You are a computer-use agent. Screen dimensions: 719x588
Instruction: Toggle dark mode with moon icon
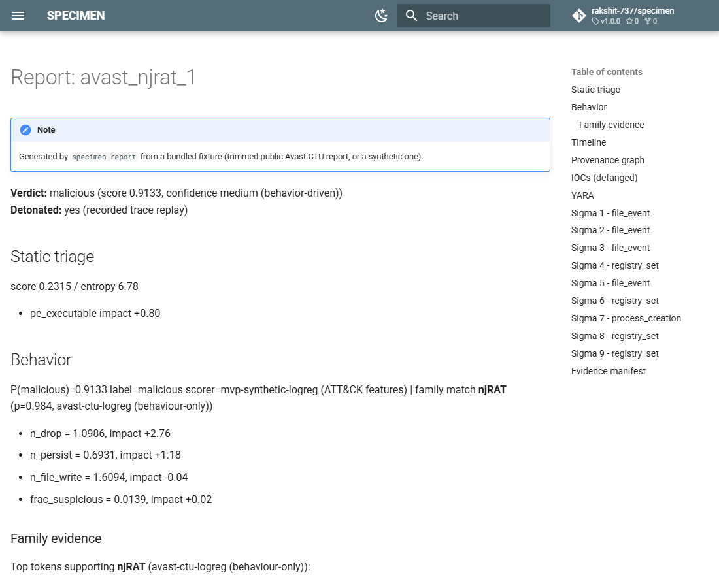[382, 16]
